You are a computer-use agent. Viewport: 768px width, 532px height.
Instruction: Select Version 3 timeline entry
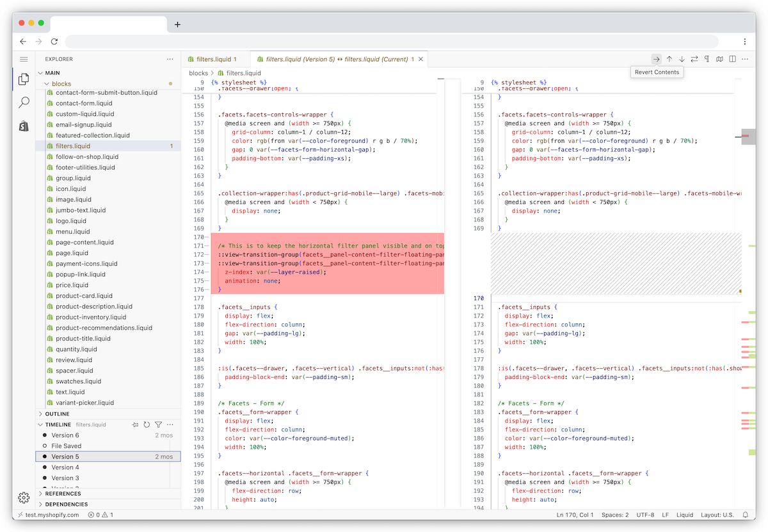click(x=108, y=478)
